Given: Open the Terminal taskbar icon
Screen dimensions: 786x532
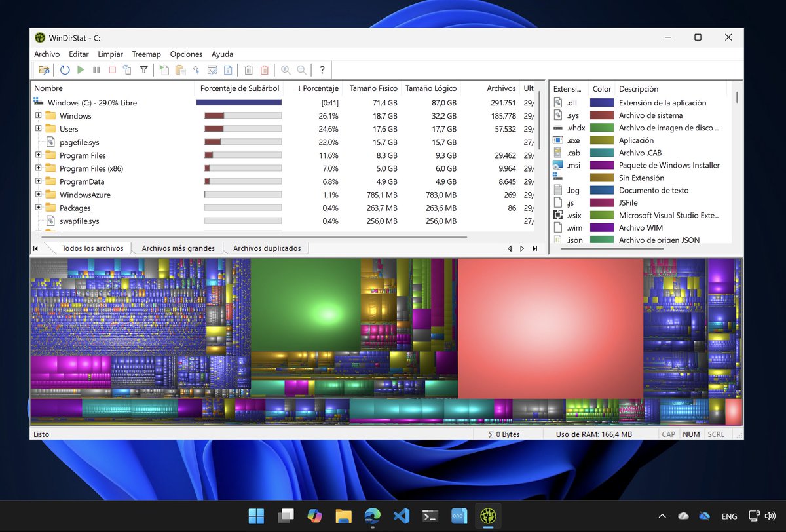Looking at the screenshot, I should click(x=430, y=516).
